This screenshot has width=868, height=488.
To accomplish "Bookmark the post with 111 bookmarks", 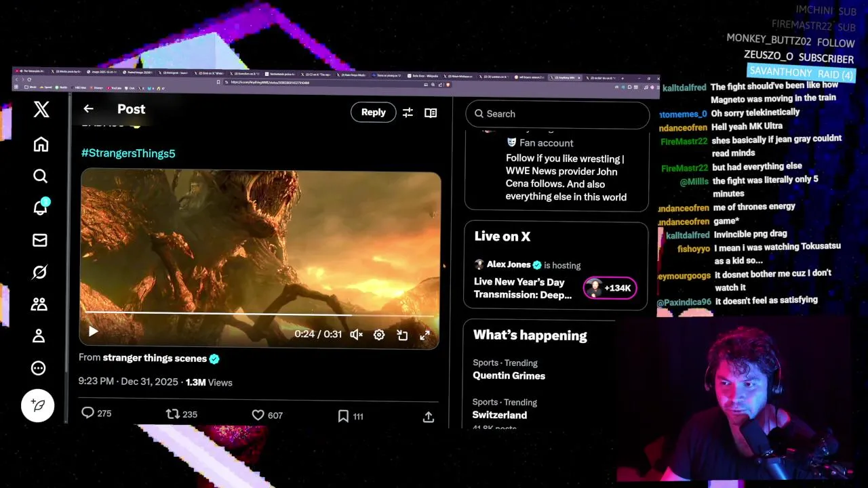I will pyautogui.click(x=351, y=416).
